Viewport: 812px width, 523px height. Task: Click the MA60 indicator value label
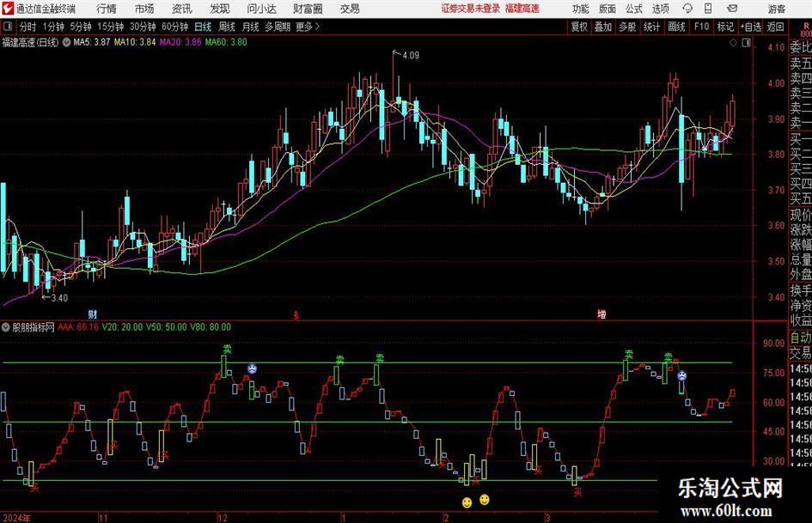coord(226,42)
